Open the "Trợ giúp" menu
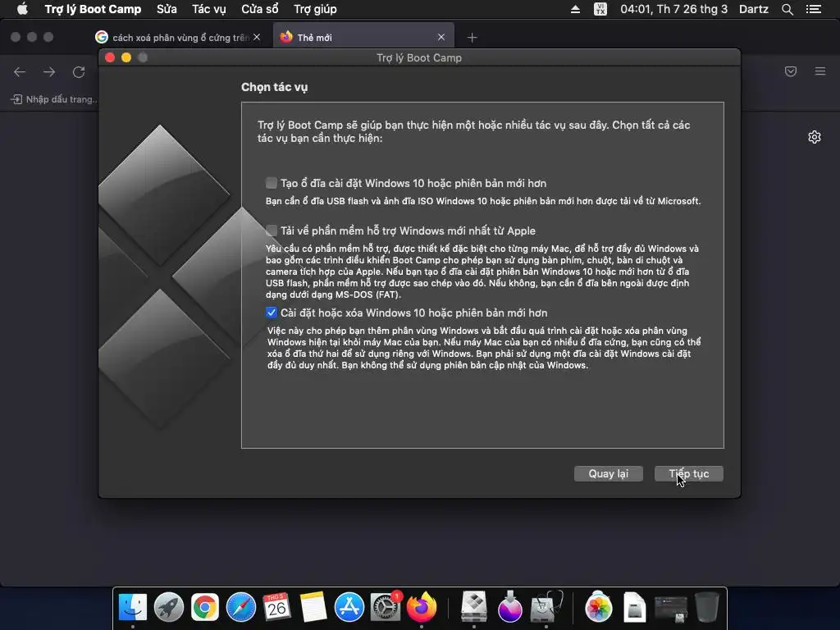This screenshot has height=630, width=840. tap(315, 9)
